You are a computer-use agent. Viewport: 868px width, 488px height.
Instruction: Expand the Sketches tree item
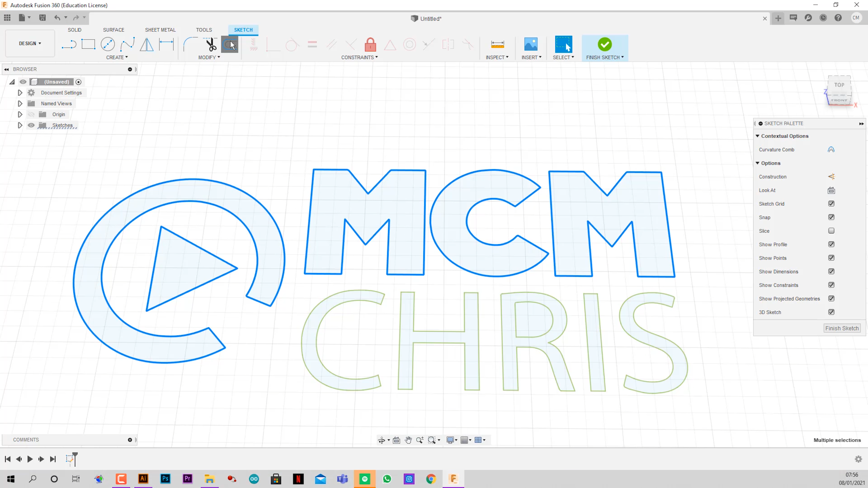20,125
